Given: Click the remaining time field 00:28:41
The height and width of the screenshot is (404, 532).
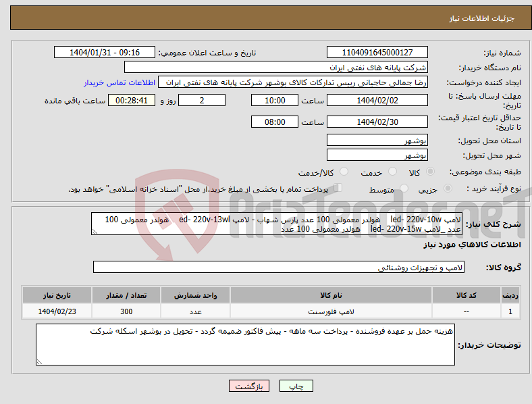Looking at the screenshot, I should (132, 100).
